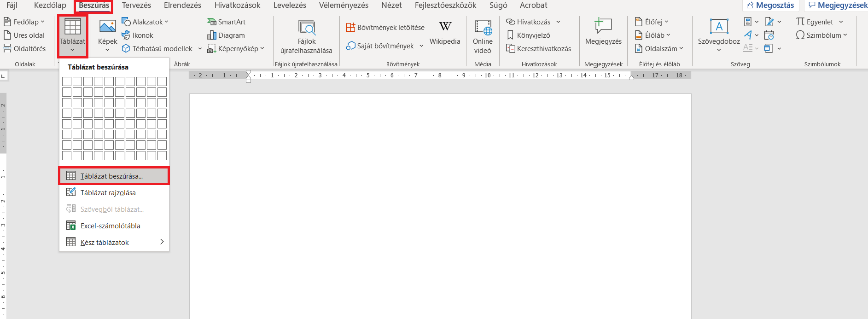Expand the Alakzatok shapes dropdown
This screenshot has height=319, width=868.
point(145,22)
